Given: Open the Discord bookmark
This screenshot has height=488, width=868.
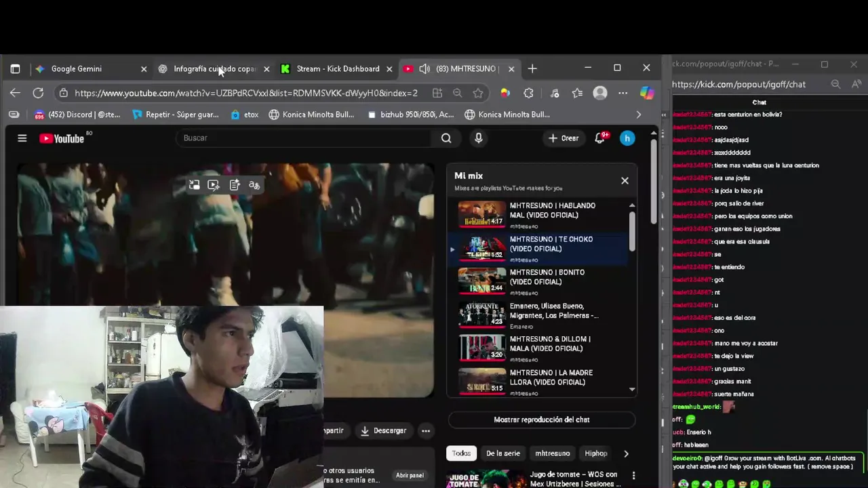Looking at the screenshot, I should pyautogui.click(x=77, y=115).
